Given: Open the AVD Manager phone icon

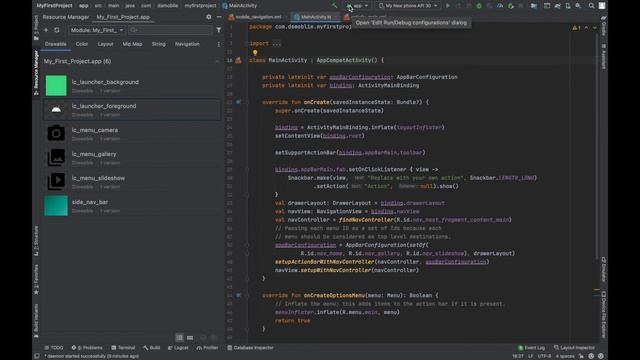Looking at the screenshot, I should 568,6.
